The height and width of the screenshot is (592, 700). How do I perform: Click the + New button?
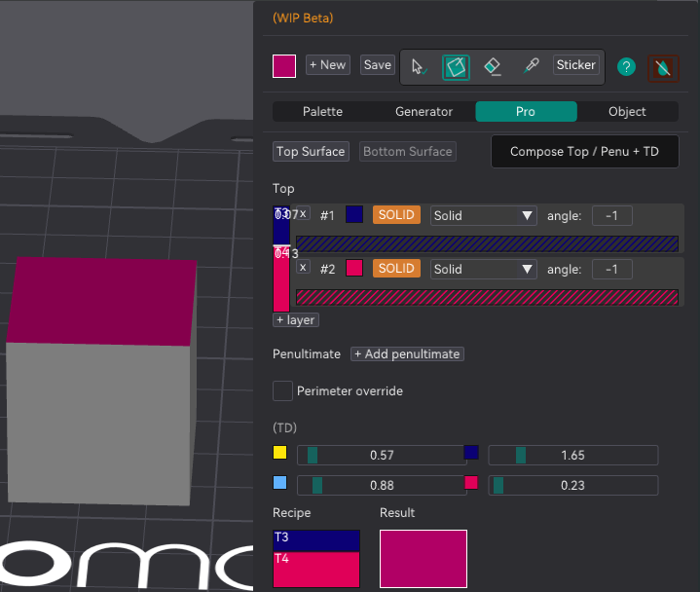click(328, 64)
